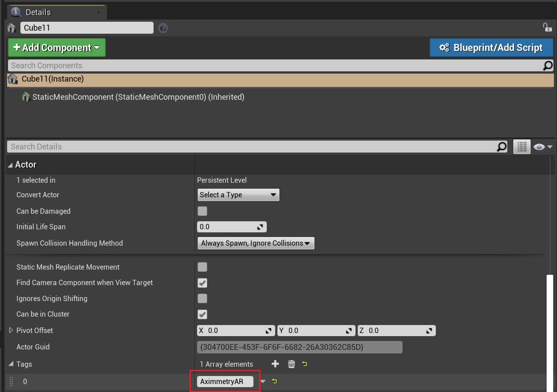Toggle Static Mesh Replicate Movement checkbox
This screenshot has height=392, width=557.
point(202,267)
